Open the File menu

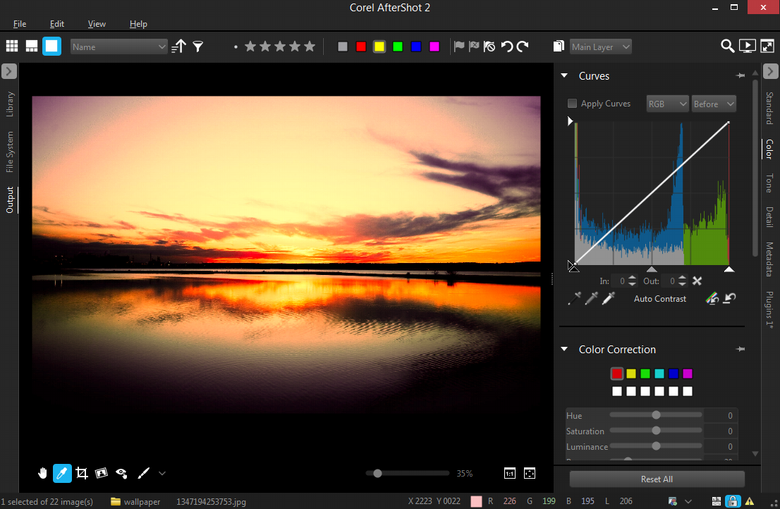(20, 23)
